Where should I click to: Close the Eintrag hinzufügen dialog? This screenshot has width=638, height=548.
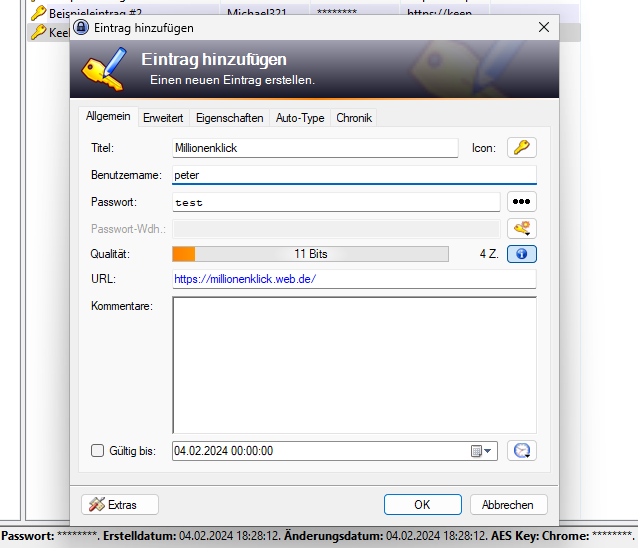[x=544, y=27]
